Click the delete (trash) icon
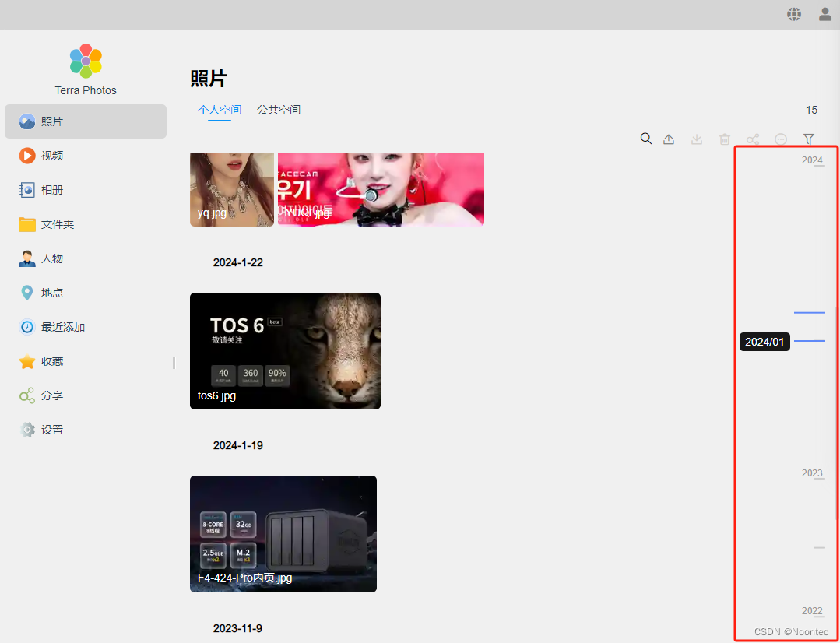The height and width of the screenshot is (643, 840). [724, 138]
